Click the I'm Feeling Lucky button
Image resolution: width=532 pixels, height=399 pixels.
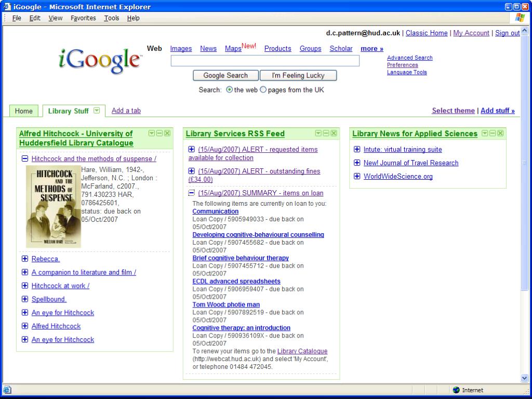pos(298,75)
